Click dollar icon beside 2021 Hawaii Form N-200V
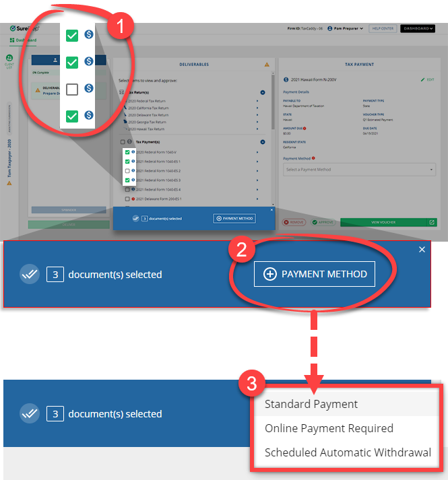 [286, 79]
